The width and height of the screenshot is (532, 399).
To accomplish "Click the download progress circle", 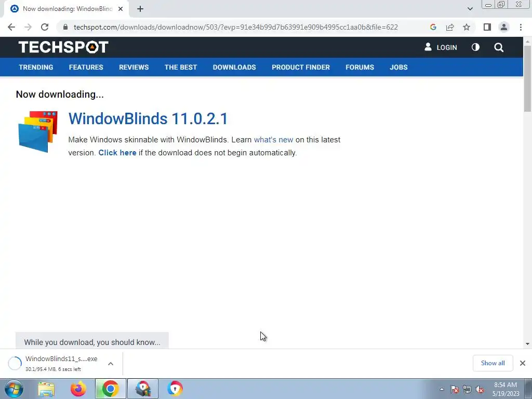I will pyautogui.click(x=15, y=363).
